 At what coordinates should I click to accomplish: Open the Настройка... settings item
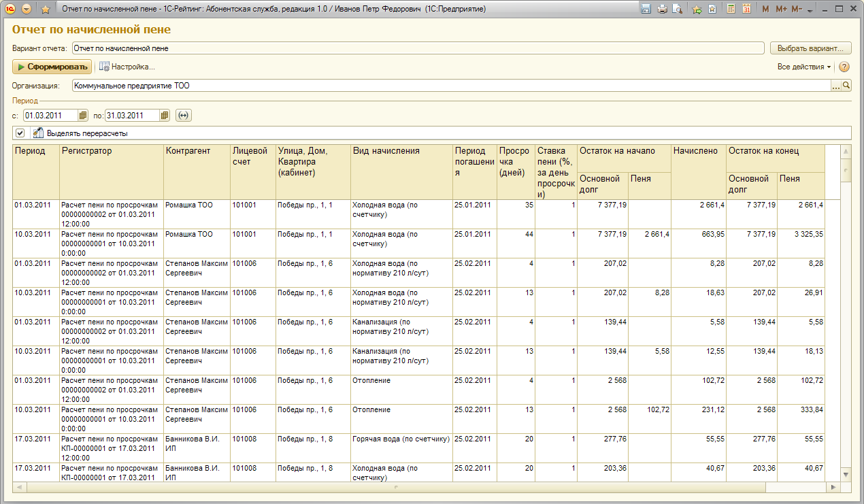(x=127, y=67)
